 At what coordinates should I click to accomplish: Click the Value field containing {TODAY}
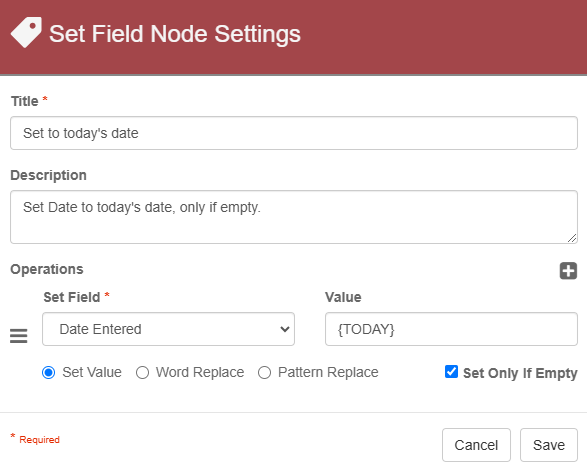(451, 329)
